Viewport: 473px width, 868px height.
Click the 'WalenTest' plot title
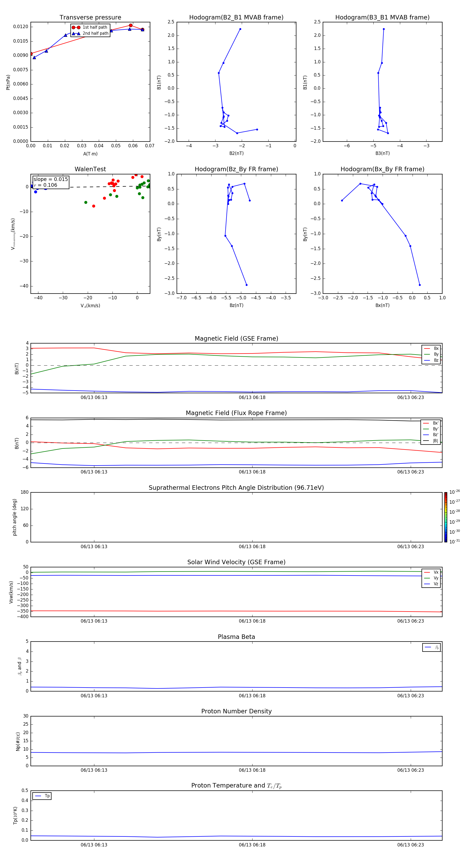pyautogui.click(x=90, y=169)
